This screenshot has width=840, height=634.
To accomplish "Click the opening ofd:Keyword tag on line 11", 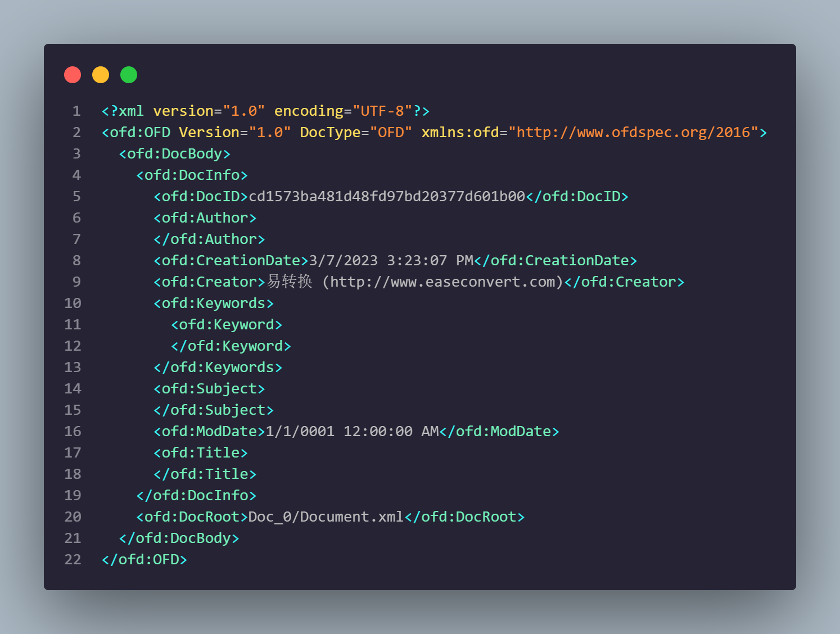I will click(227, 325).
